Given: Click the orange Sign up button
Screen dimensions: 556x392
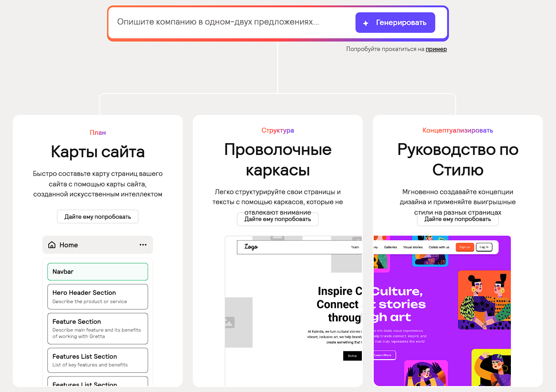Looking at the screenshot, I should [464, 247].
